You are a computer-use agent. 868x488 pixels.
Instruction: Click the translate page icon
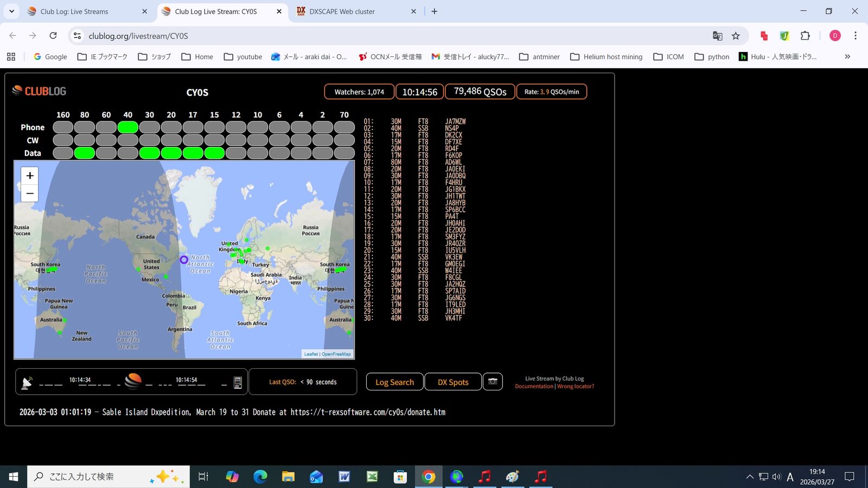pos(717,36)
